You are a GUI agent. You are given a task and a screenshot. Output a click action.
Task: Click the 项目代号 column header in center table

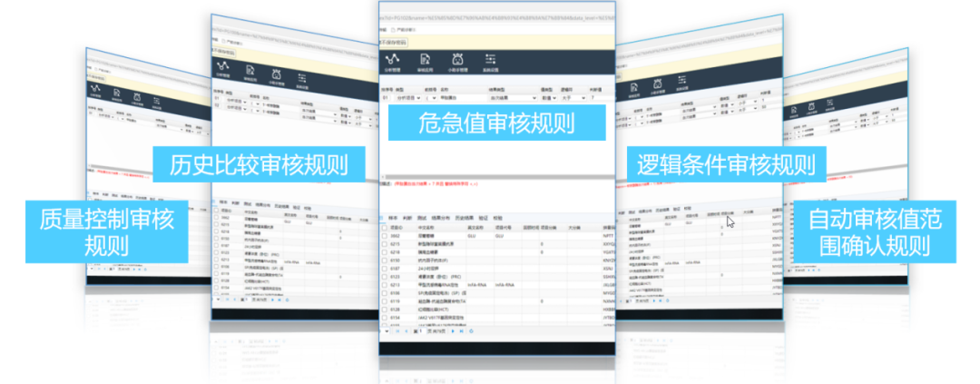click(x=503, y=228)
